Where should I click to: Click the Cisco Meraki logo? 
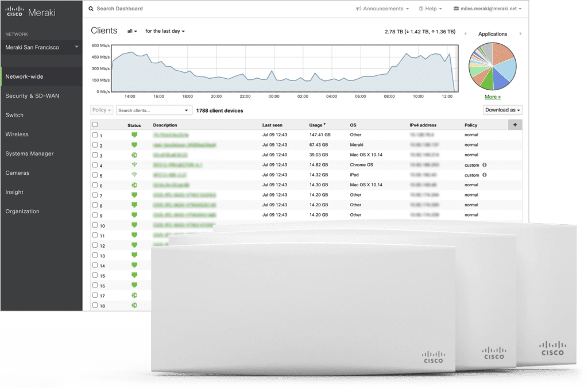30,12
